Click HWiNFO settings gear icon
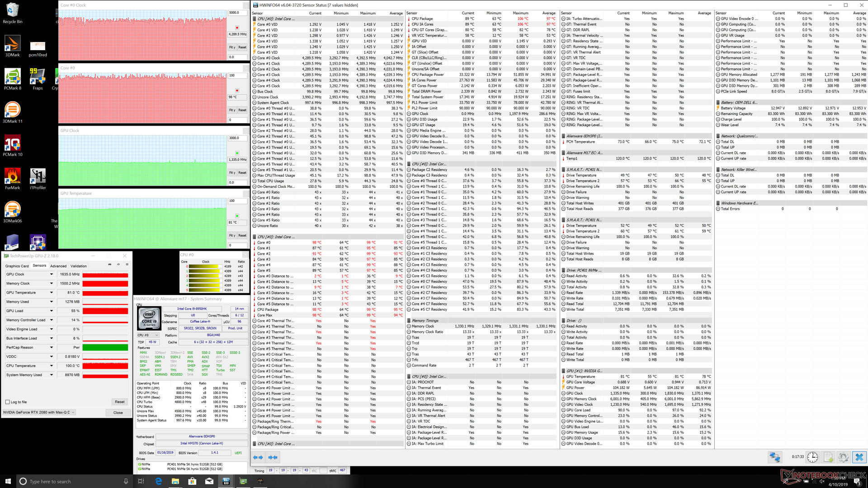The height and width of the screenshot is (488, 868). [843, 457]
